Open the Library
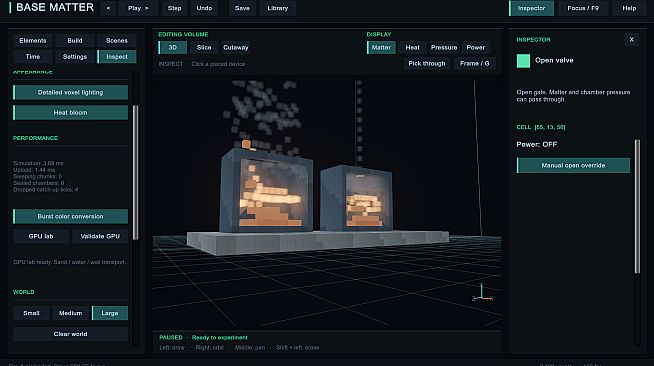The width and height of the screenshot is (654, 366). 278,8
